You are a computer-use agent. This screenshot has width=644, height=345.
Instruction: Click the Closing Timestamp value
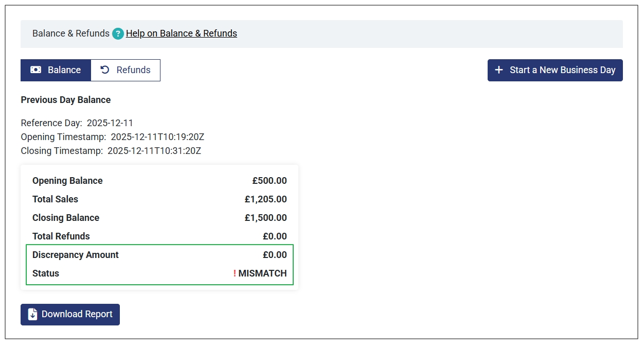point(154,151)
